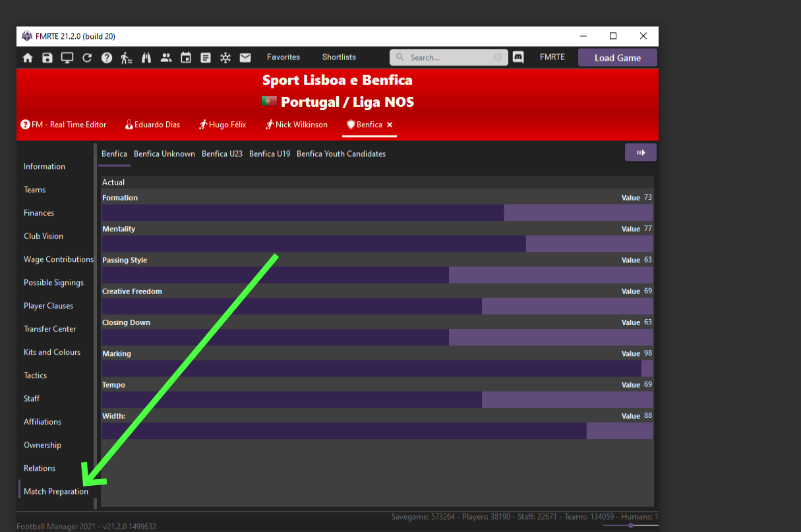Image resolution: width=801 pixels, height=532 pixels.
Task: Open Player Clauses in sidebar
Action: tap(48, 306)
